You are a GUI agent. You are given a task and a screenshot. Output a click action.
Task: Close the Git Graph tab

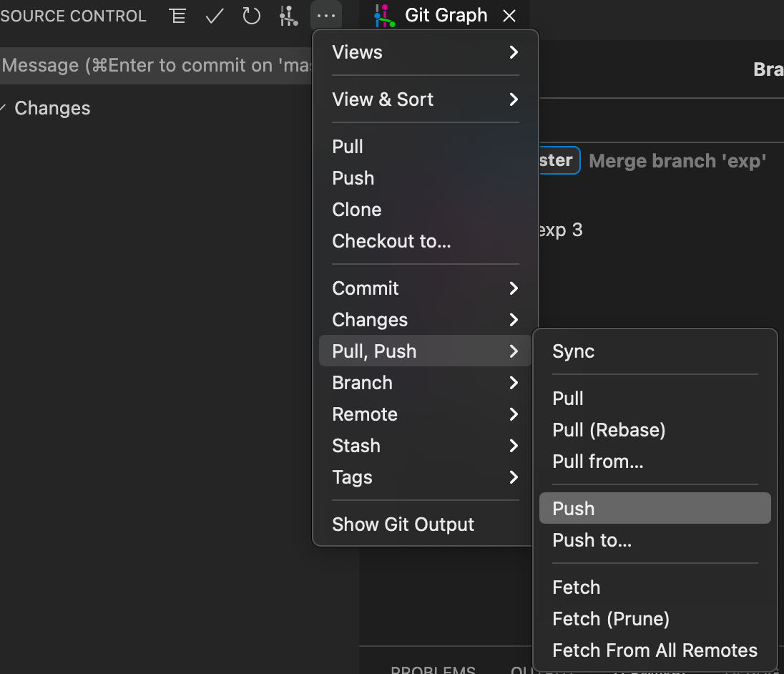tap(509, 16)
